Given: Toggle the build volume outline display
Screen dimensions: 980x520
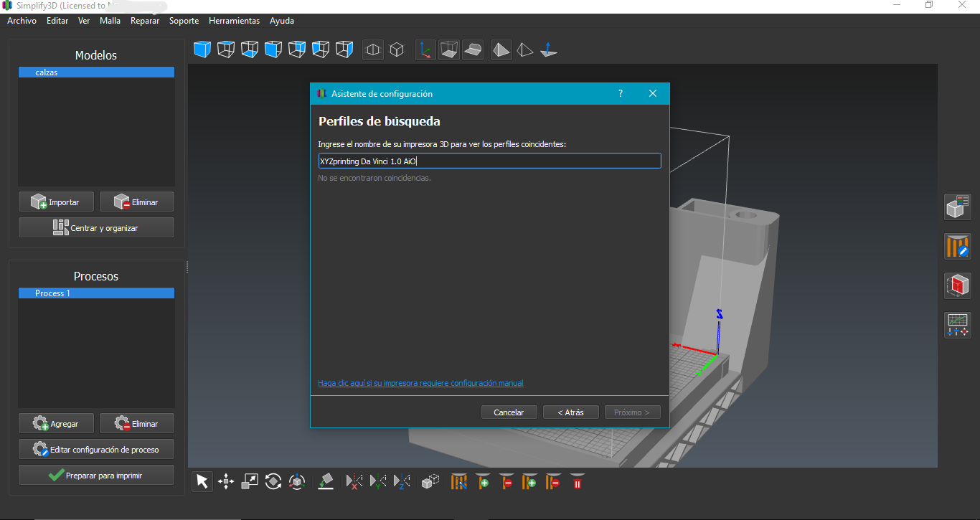Looking at the screenshot, I should click(449, 49).
